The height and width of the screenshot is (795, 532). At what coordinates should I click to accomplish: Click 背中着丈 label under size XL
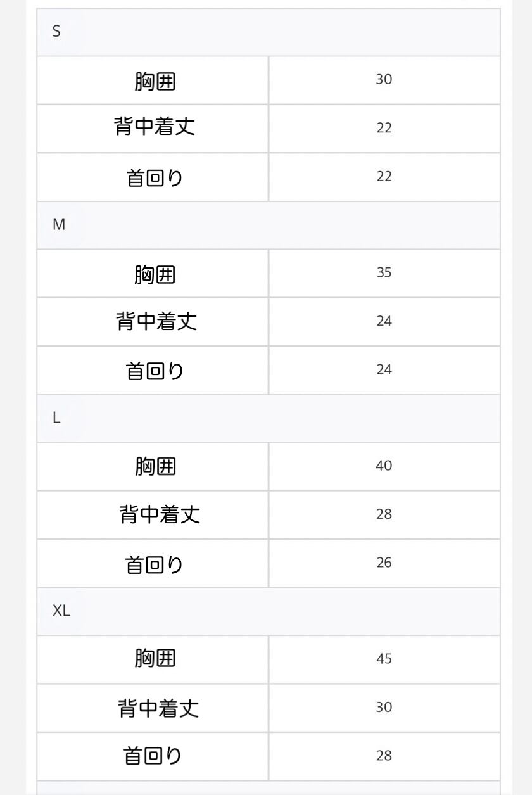click(158, 707)
